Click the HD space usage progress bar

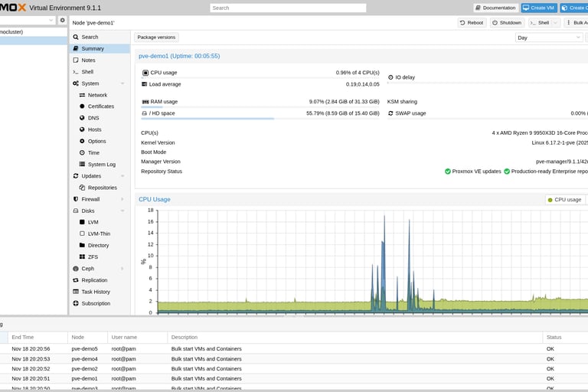(x=260, y=119)
